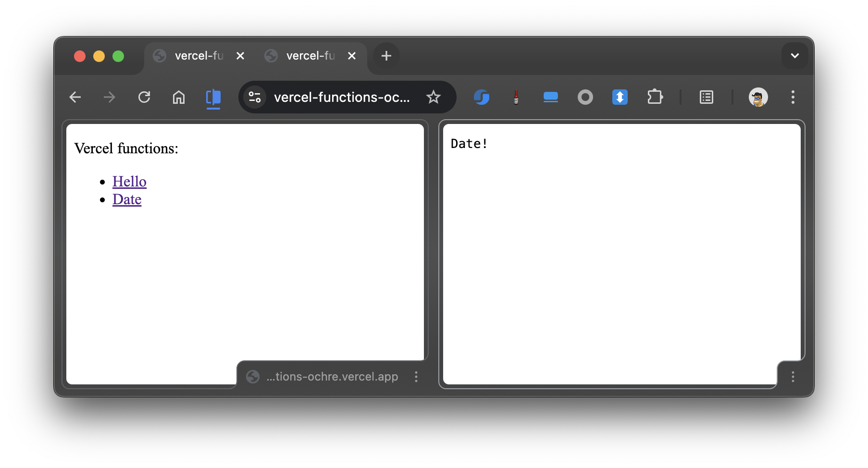This screenshot has width=868, height=468.
Task: Open the three-dot browser menu
Action: (x=793, y=97)
